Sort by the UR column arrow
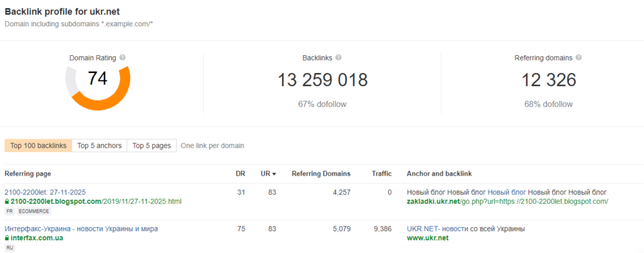The height and width of the screenshot is (253, 644). [274, 174]
